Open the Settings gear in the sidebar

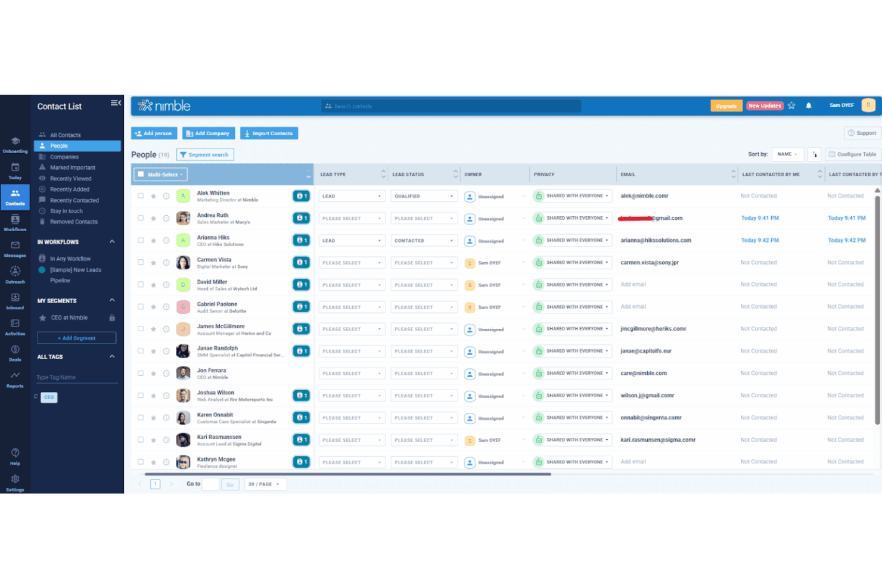pyautogui.click(x=15, y=483)
